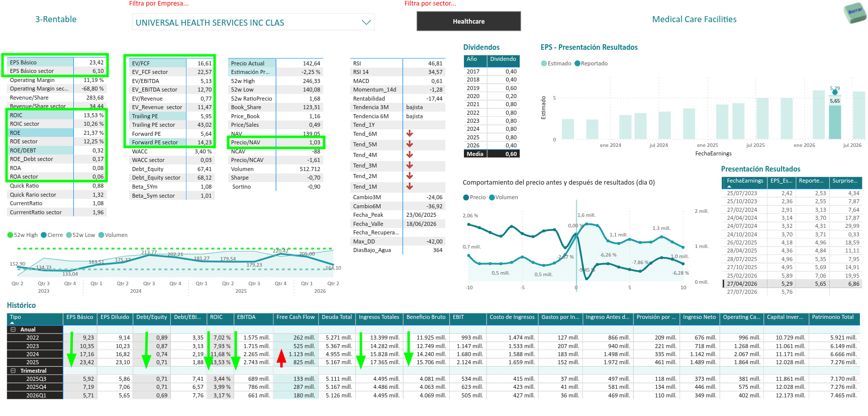Click the red down arrow for Tend_1M

[410, 187]
